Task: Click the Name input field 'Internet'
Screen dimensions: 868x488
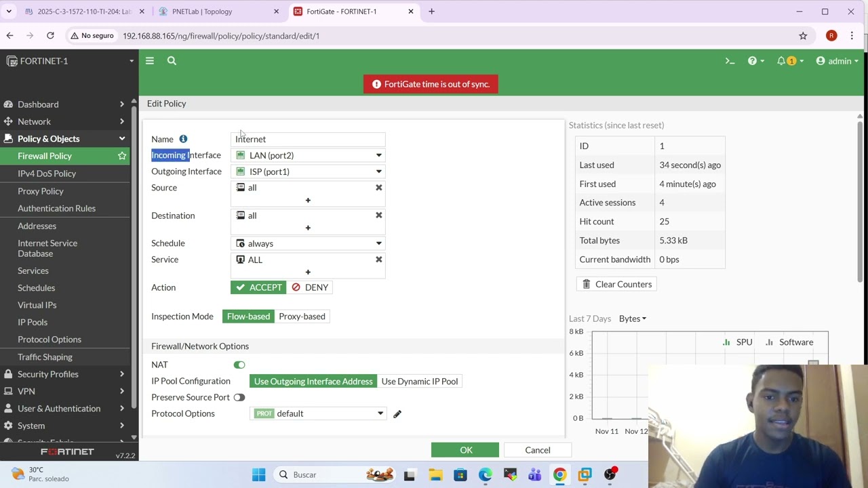Action: [x=308, y=139]
